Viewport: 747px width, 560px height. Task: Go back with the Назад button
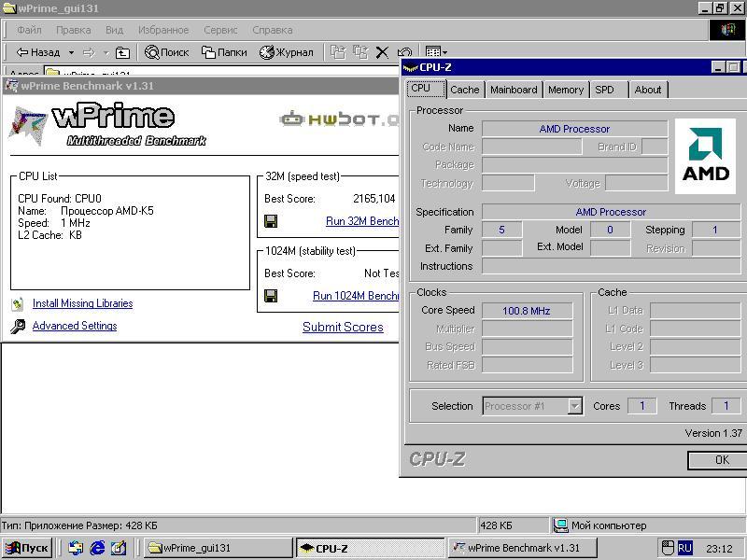(38, 52)
